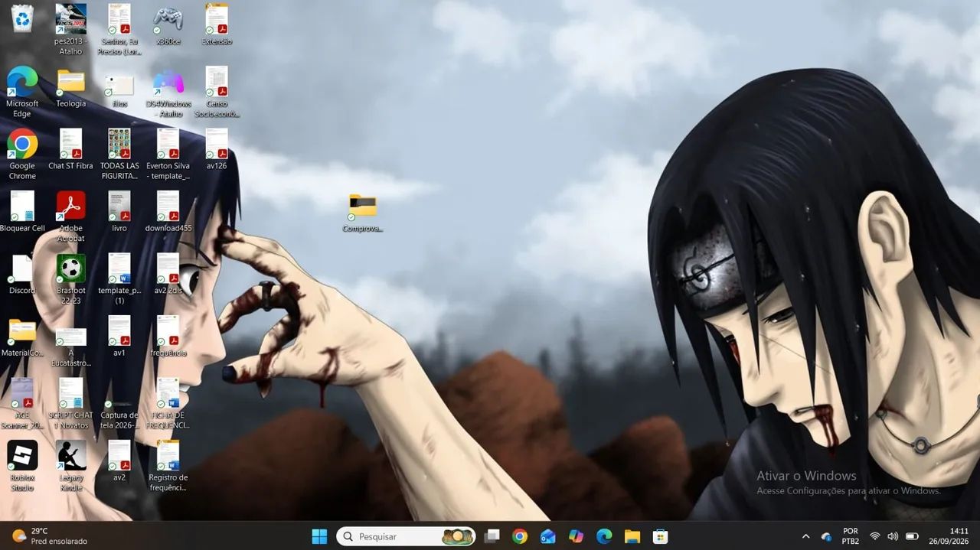Open Copilot from the taskbar
Screen dimensions: 980x550
tap(577, 536)
